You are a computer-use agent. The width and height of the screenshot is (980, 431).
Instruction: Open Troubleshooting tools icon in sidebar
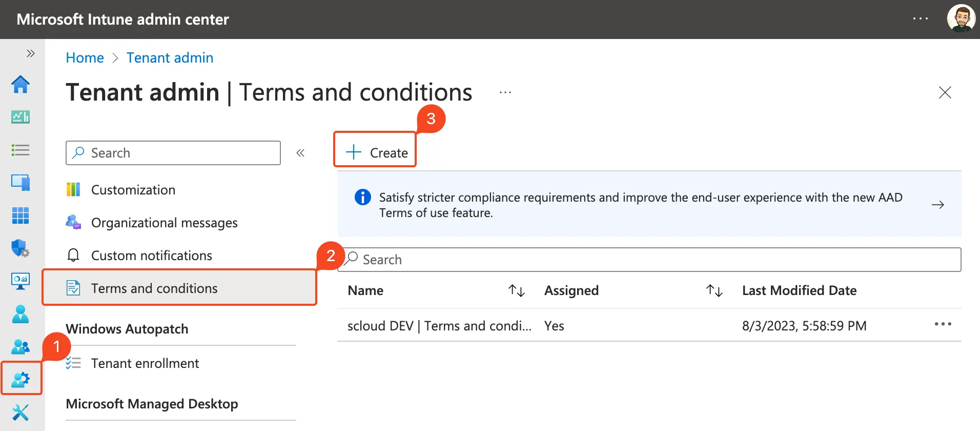[x=21, y=412]
